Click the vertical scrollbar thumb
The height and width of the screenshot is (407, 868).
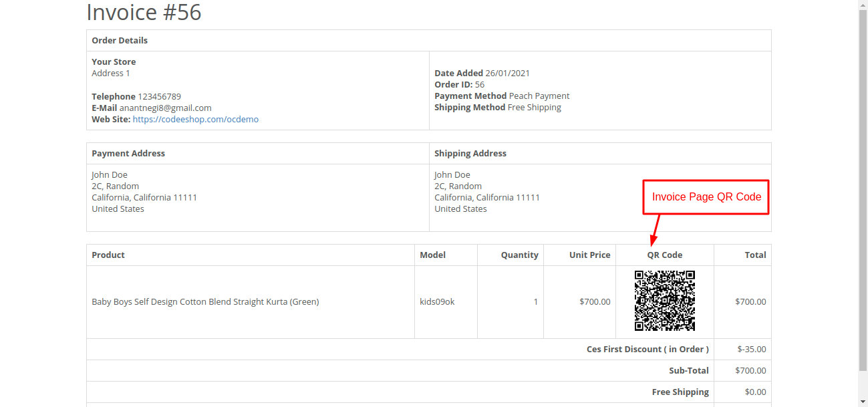pos(863,187)
